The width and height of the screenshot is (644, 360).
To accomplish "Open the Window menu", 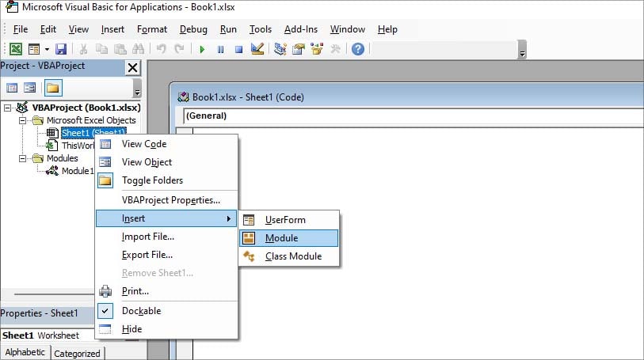I will pyautogui.click(x=348, y=29).
